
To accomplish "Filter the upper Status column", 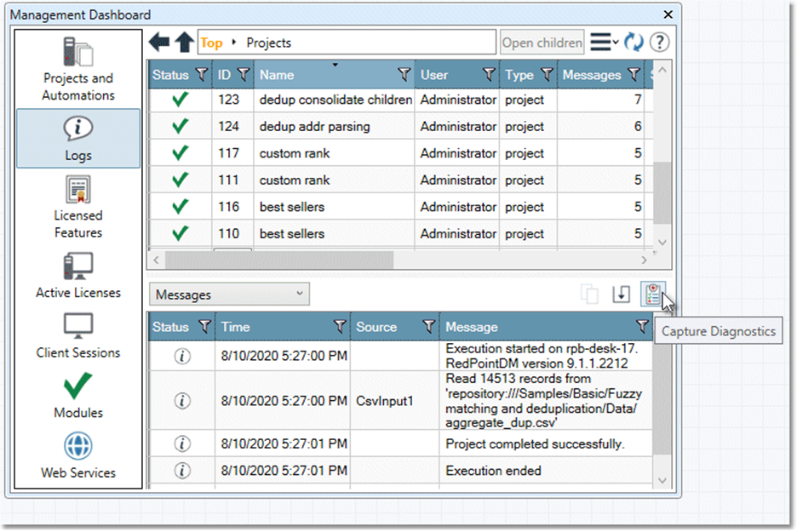I will click(x=201, y=75).
